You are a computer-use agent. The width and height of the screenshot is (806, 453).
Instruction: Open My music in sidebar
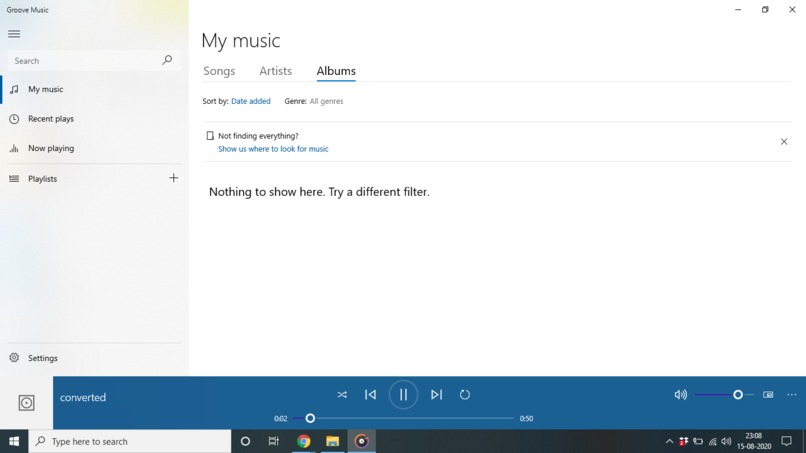pos(94,89)
